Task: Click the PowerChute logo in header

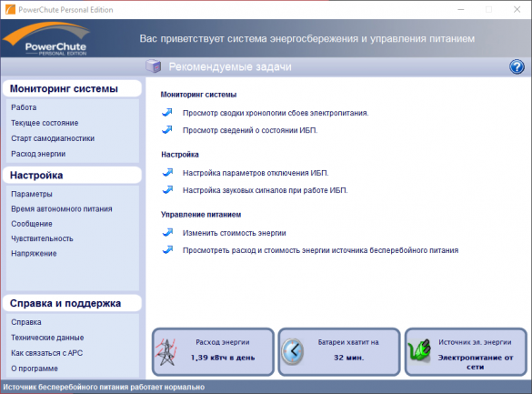Action: click(46, 39)
